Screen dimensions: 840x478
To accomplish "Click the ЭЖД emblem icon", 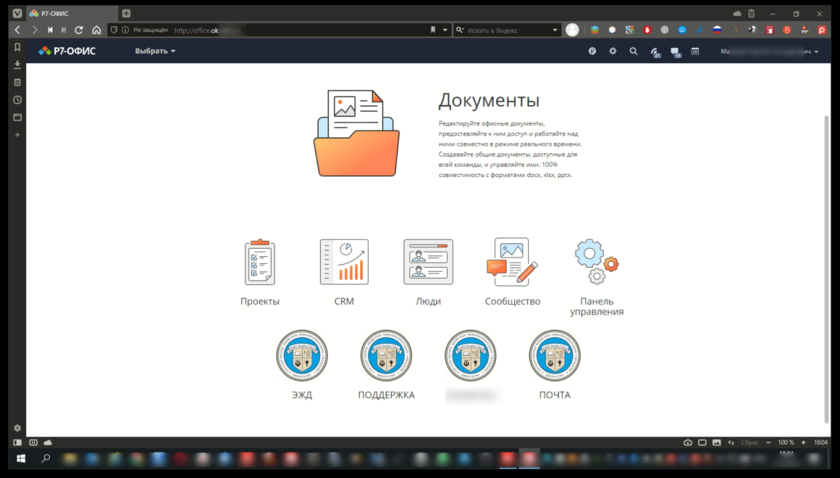I will [x=302, y=356].
